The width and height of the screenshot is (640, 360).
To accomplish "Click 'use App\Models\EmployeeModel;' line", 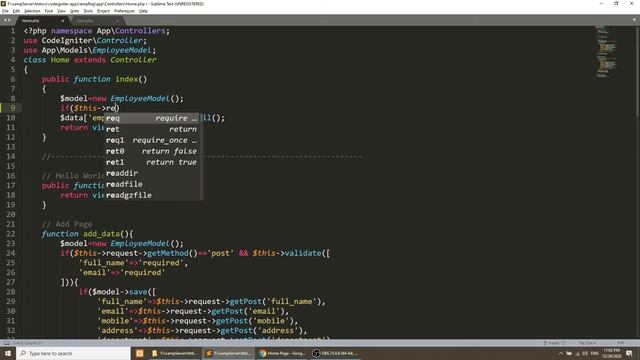I will [90, 50].
